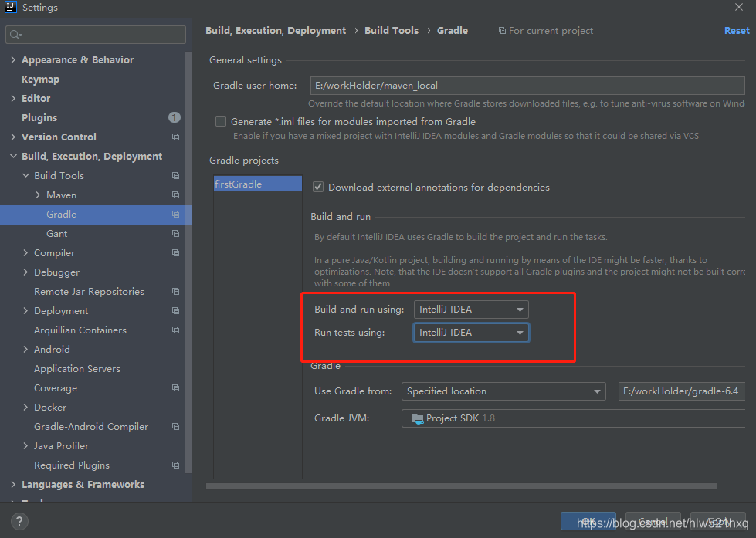The width and height of the screenshot is (756, 538).
Task: Open the Build and run using dropdown
Action: [x=471, y=310]
